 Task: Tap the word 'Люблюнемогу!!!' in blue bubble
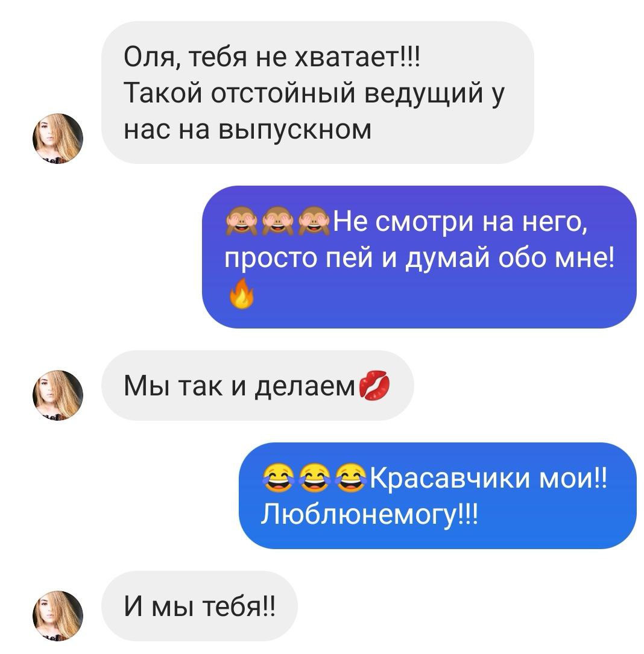[370, 514]
